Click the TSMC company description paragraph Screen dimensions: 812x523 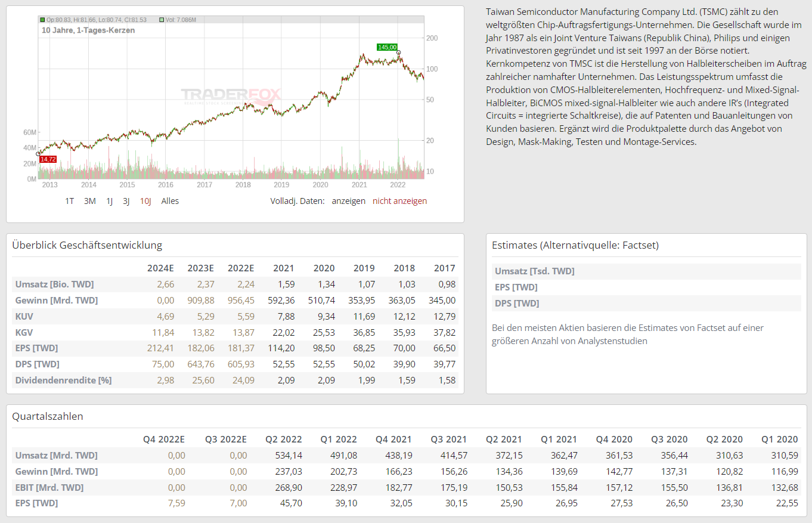[646, 76]
